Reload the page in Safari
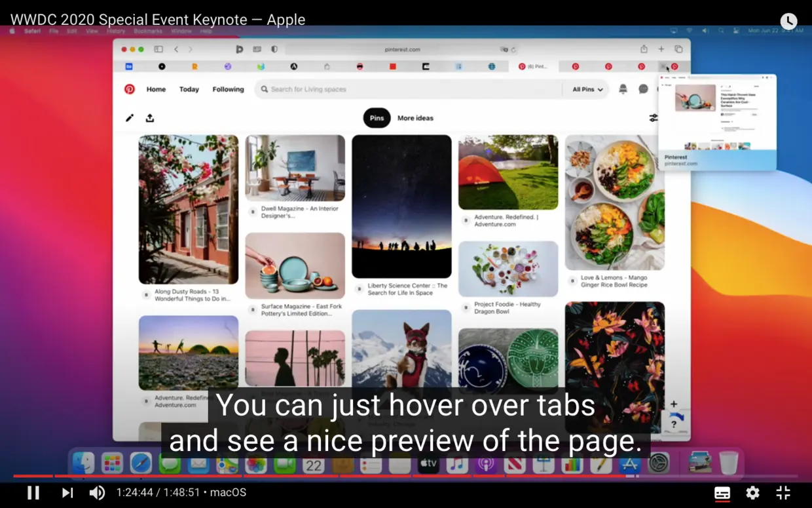Image resolution: width=812 pixels, height=508 pixels. [x=513, y=50]
